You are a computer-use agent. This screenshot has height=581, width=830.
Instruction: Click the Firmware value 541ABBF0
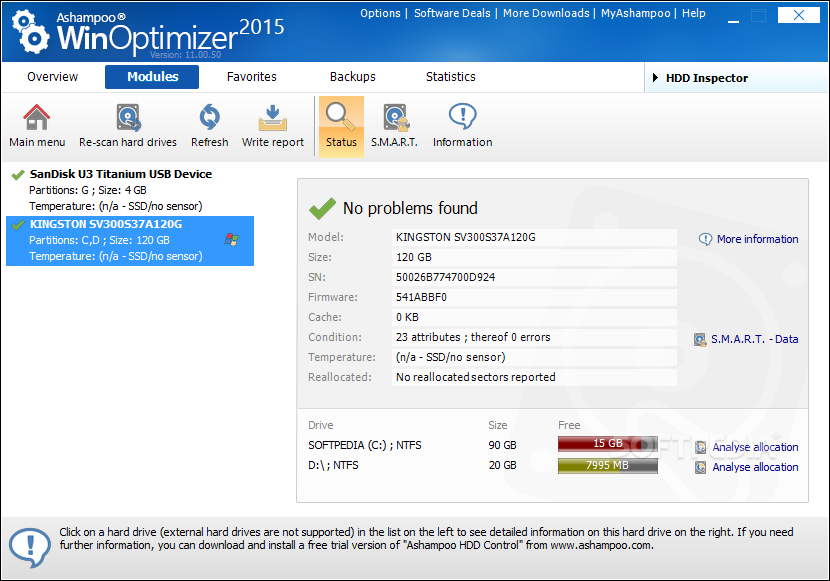coord(534,297)
